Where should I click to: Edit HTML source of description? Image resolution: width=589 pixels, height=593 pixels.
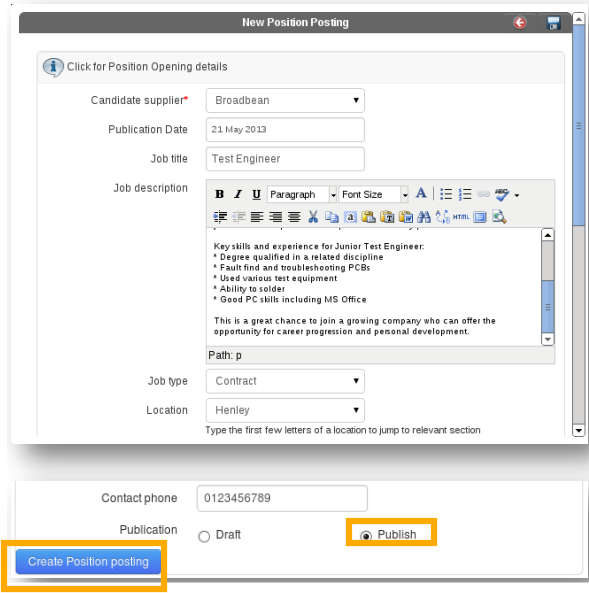click(x=461, y=217)
